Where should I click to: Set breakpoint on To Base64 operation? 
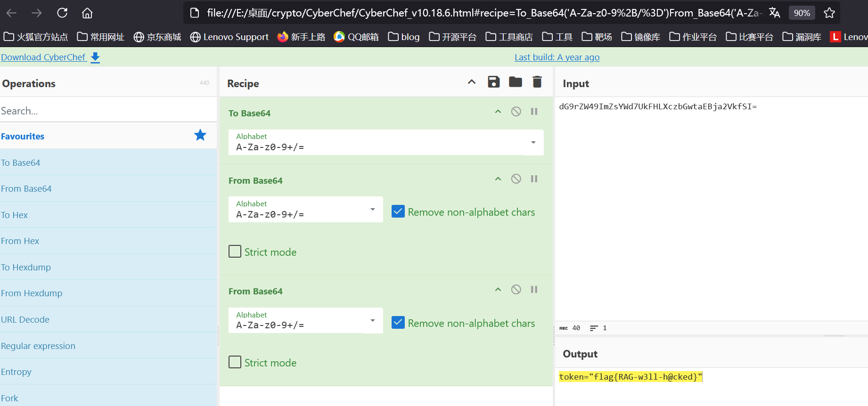point(534,112)
